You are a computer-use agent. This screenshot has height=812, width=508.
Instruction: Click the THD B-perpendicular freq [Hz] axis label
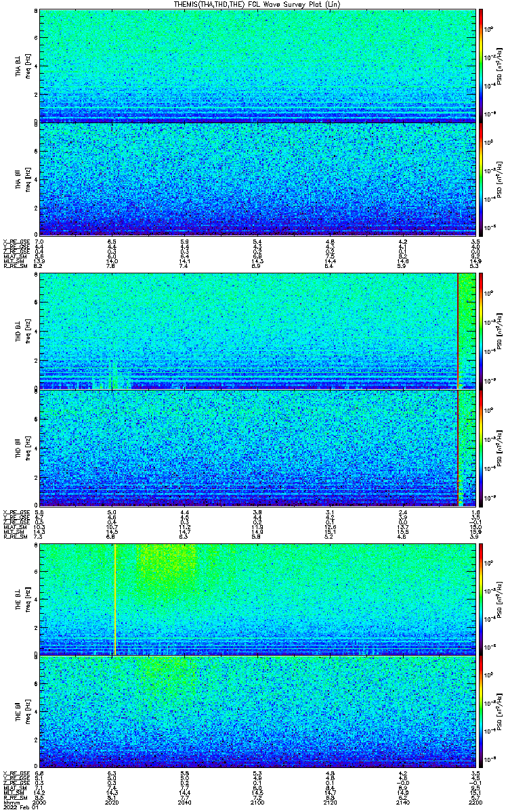coord(27,330)
